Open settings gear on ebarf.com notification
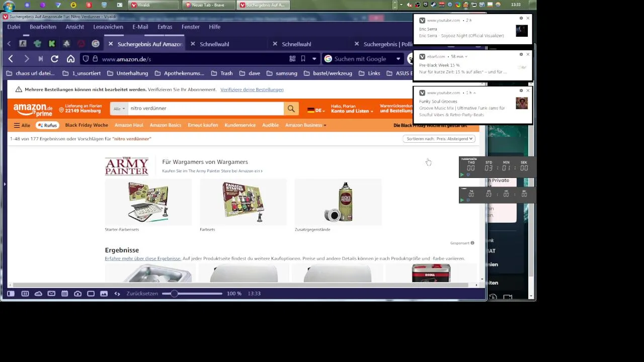The height and width of the screenshot is (362, 644). (x=521, y=54)
